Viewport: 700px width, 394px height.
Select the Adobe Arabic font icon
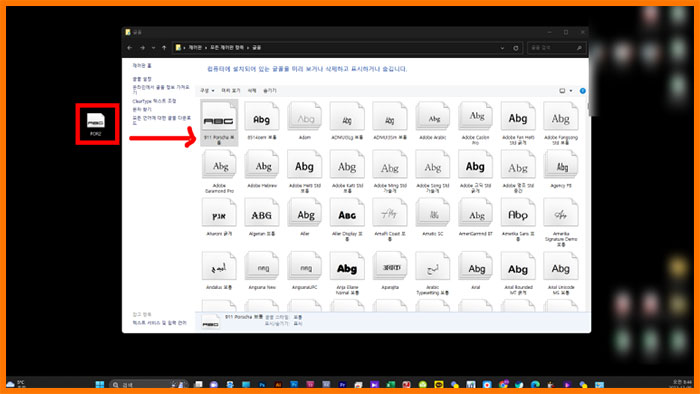point(433,117)
